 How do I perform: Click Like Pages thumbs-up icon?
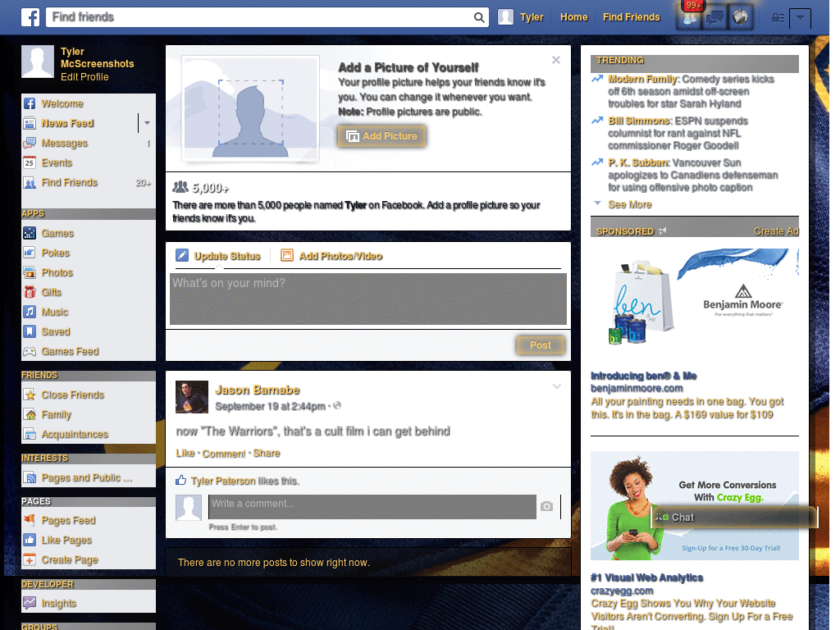pos(30,540)
